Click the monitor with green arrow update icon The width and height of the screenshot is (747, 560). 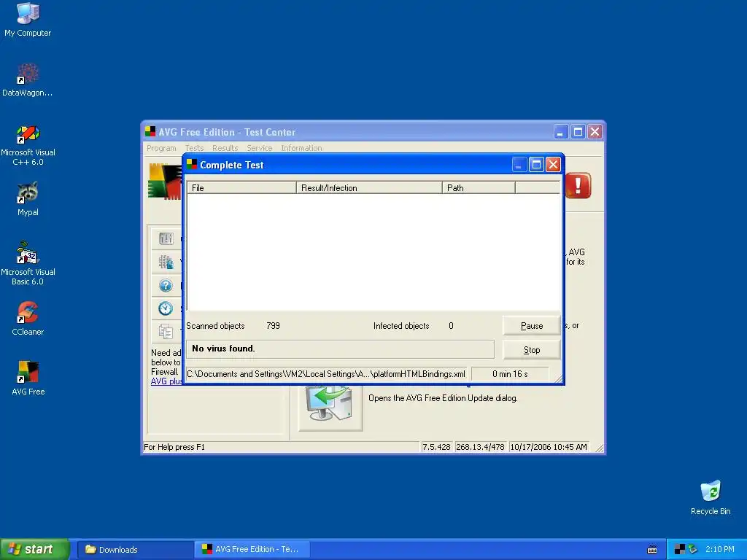click(330, 408)
